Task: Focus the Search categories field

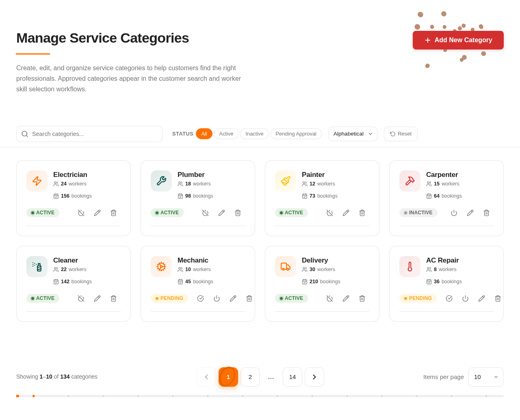Action: point(89,134)
